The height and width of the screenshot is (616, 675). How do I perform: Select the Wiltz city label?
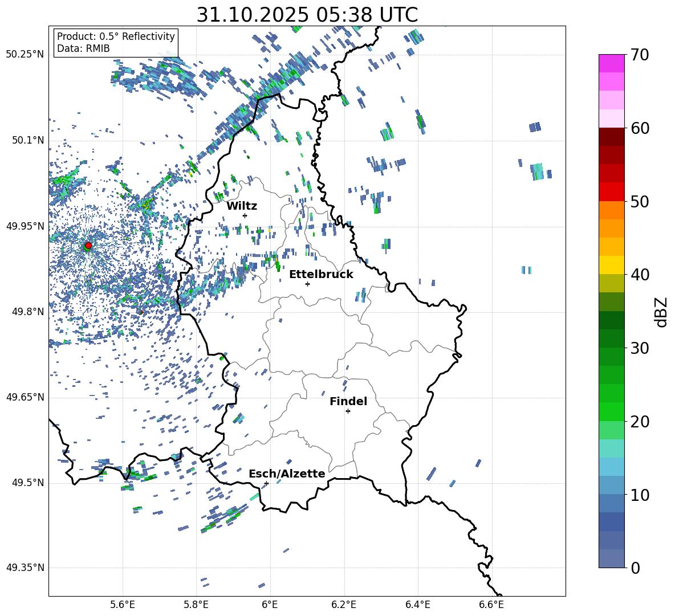[242, 206]
